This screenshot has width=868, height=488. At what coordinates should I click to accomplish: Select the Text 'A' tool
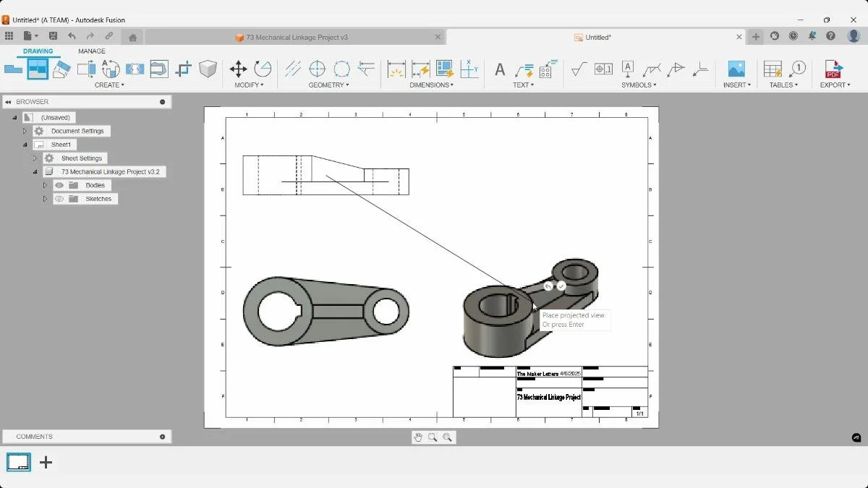pos(499,69)
